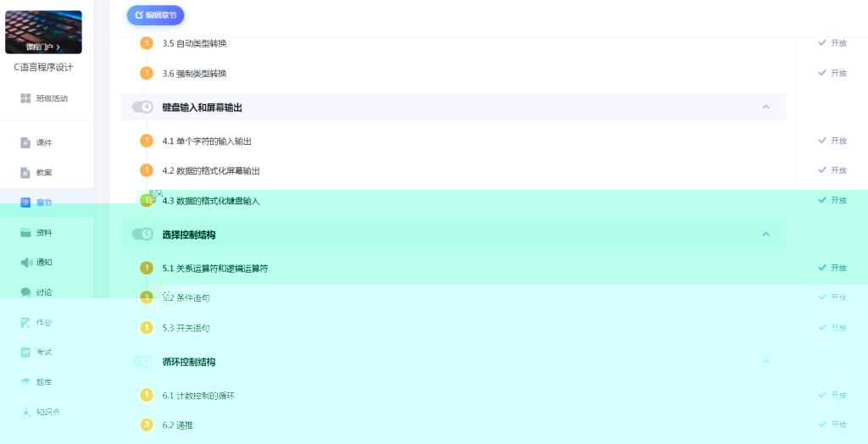Open the 课程门户 course thumbnail
Viewport: 868px width, 444px height.
[43, 32]
